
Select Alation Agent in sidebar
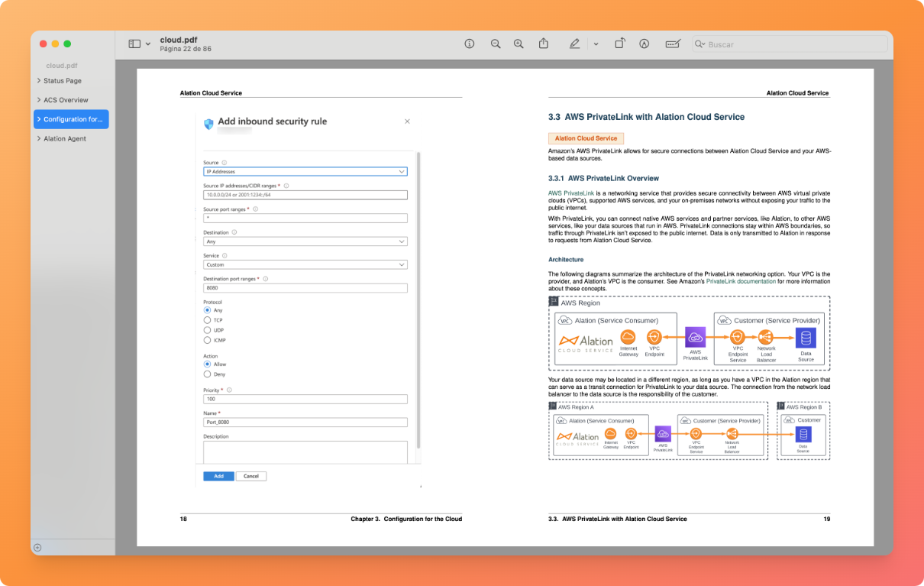pos(65,139)
